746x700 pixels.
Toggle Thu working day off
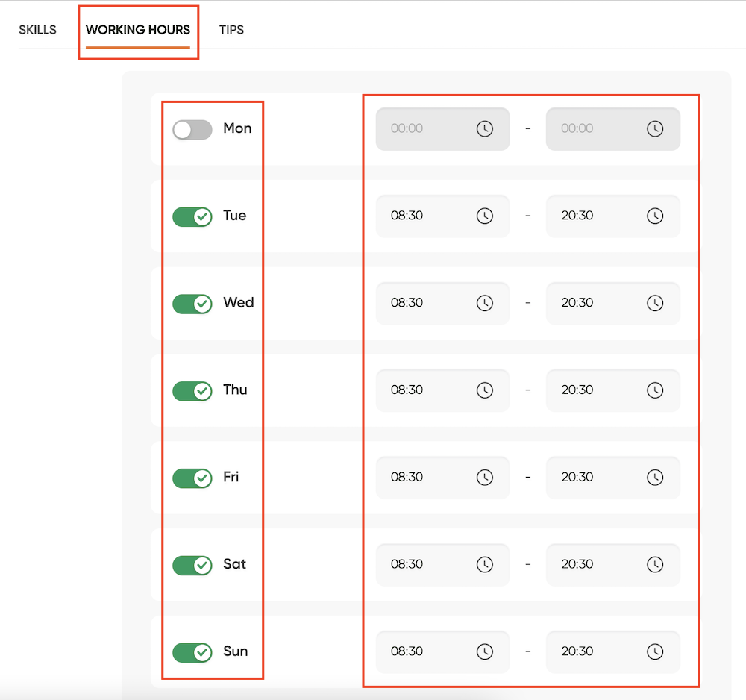(x=192, y=391)
